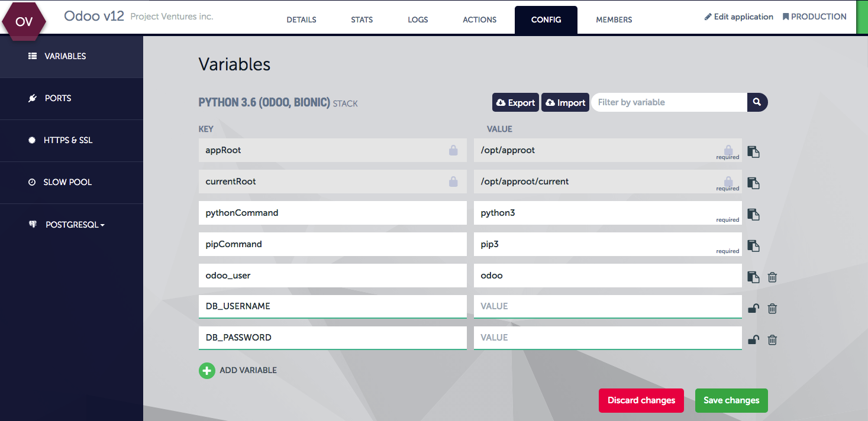The width and height of the screenshot is (868, 421).
Task: Toggle the lock on DB_USERNAME
Action: (x=753, y=308)
